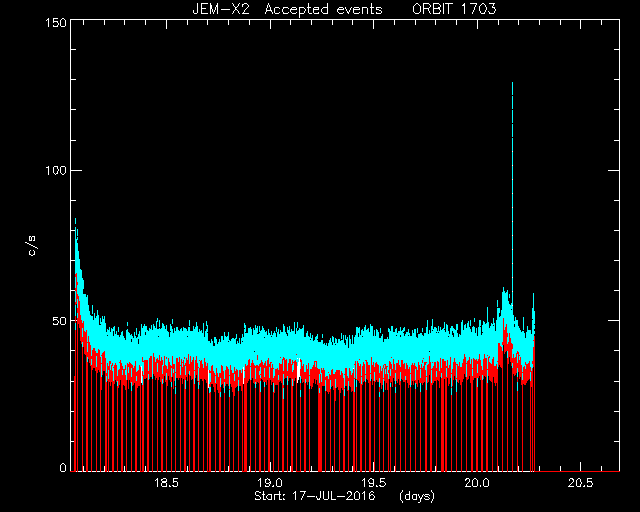Click the 'Start: 17-JUL-2016' axis caption
This screenshot has height=512, width=640.
point(315,496)
